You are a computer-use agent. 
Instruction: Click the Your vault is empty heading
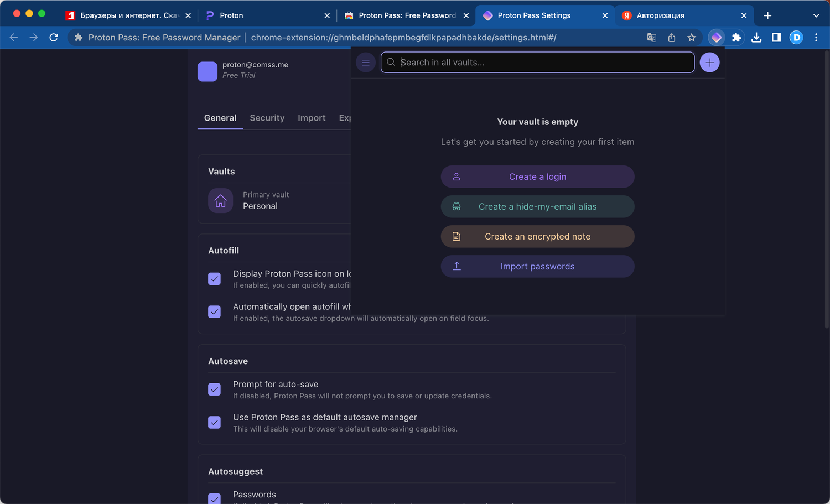click(x=538, y=122)
